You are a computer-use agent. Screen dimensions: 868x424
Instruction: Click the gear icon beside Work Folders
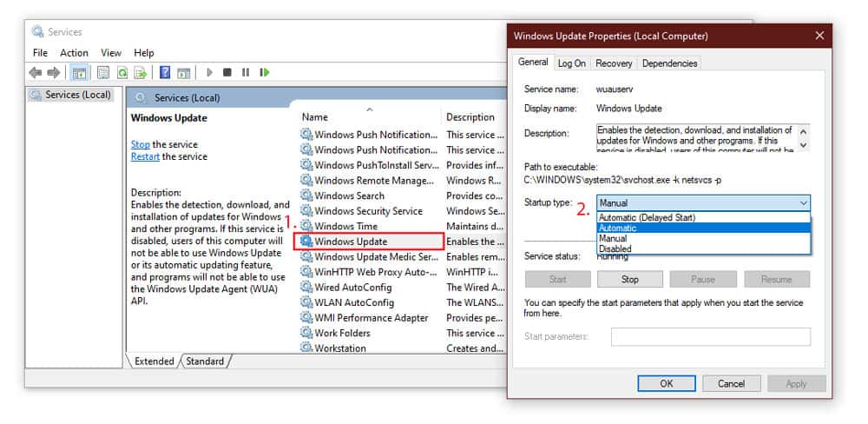(x=306, y=333)
